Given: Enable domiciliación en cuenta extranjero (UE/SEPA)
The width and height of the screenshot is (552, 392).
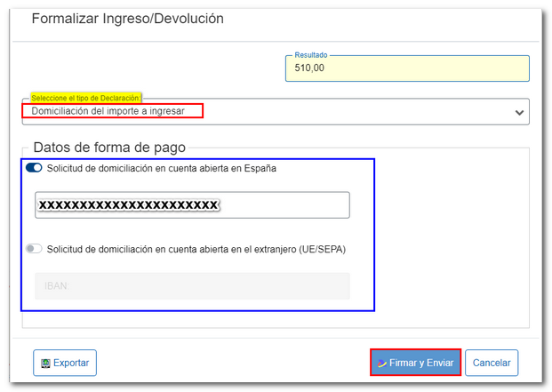Looking at the screenshot, I should pyautogui.click(x=34, y=249).
